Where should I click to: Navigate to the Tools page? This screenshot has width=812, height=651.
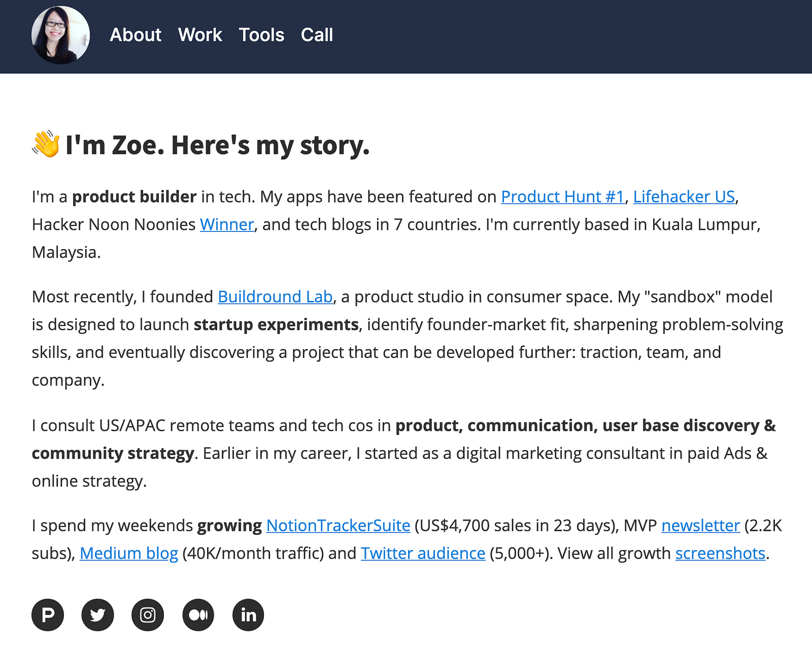(261, 35)
